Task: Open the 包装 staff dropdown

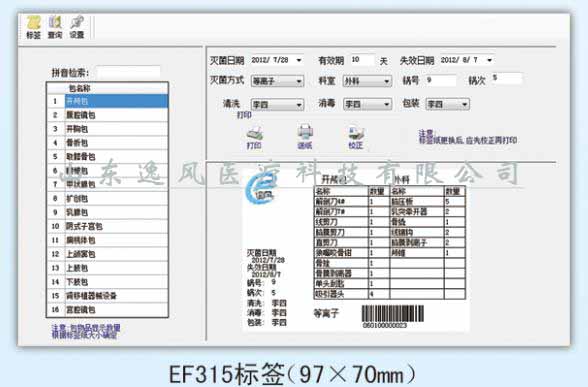Action: (x=465, y=104)
